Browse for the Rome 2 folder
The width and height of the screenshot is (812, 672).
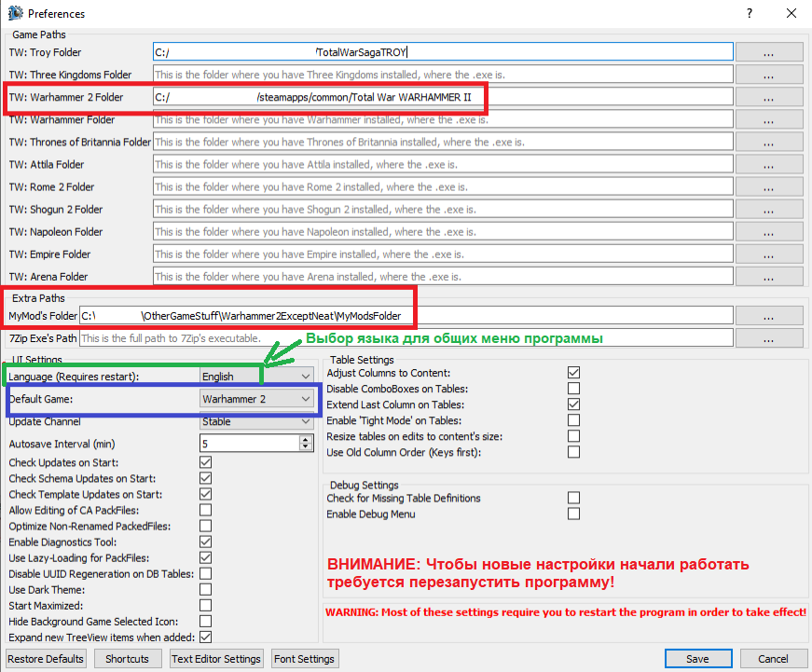pos(769,187)
